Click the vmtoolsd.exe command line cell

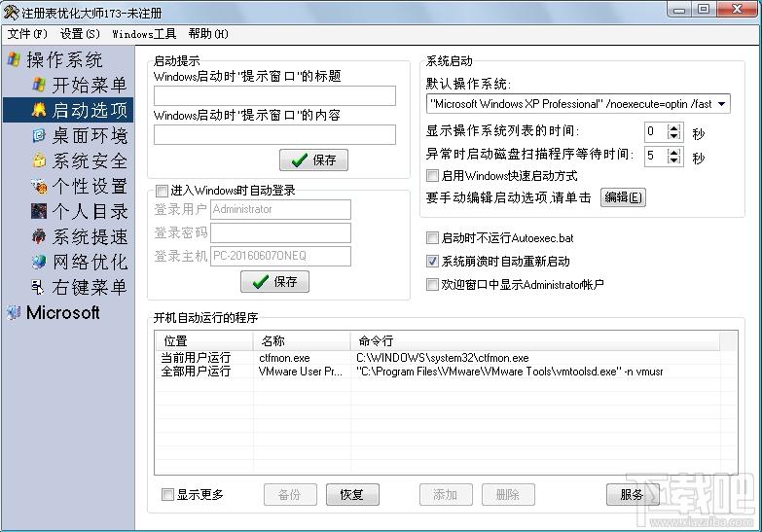(x=509, y=372)
